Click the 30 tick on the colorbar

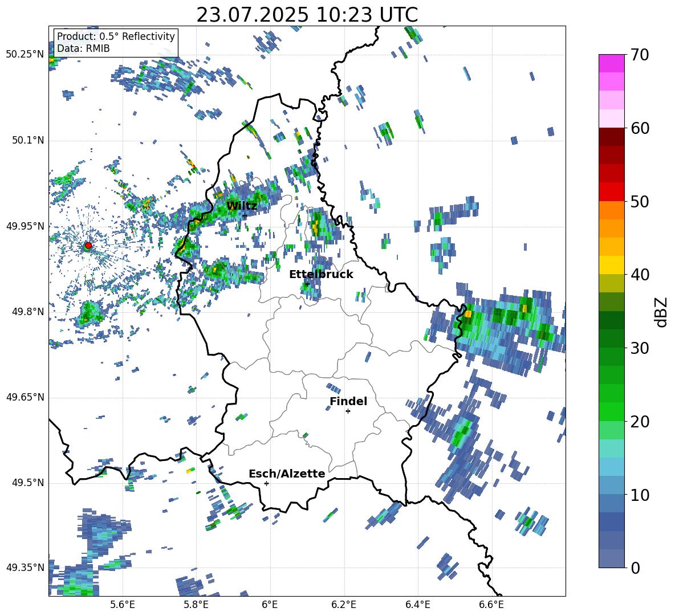[640, 348]
